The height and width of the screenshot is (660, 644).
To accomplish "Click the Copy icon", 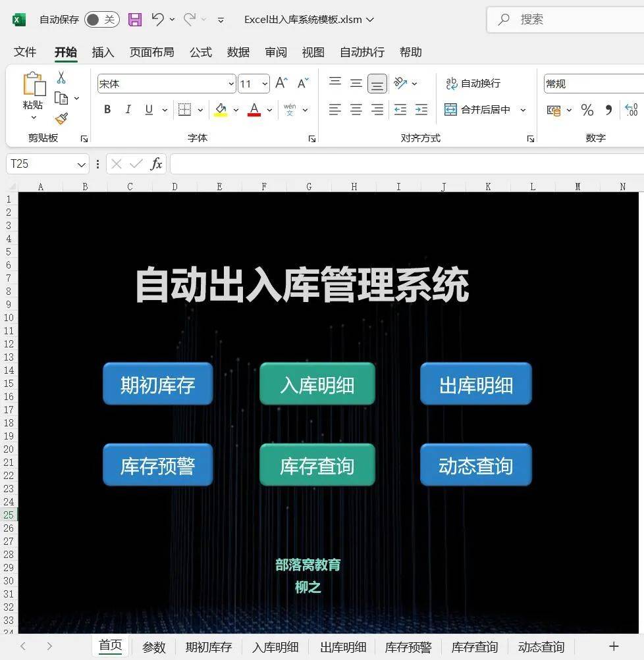I will [61, 98].
